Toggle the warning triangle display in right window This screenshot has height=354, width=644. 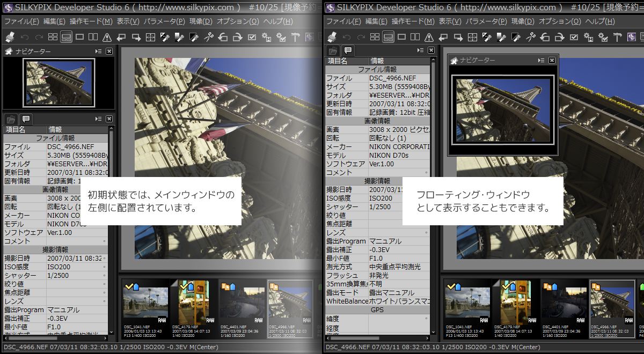(x=429, y=37)
